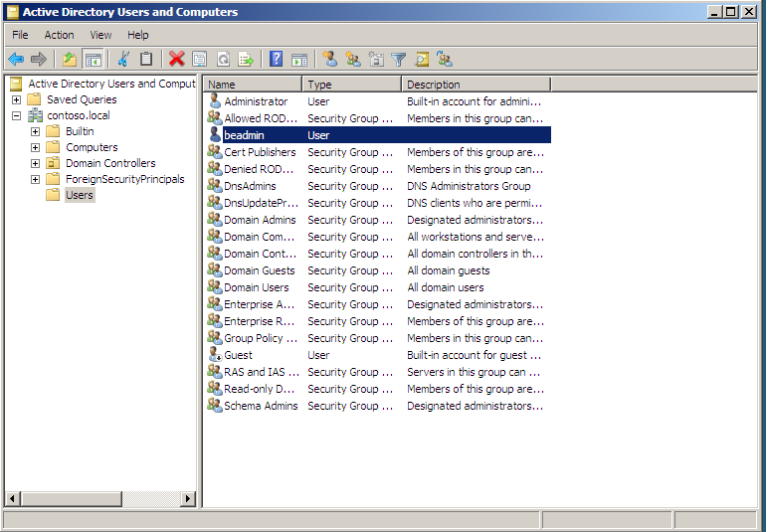766x532 pixels.
Task: Click the Administrator user icon
Action: pos(215,101)
